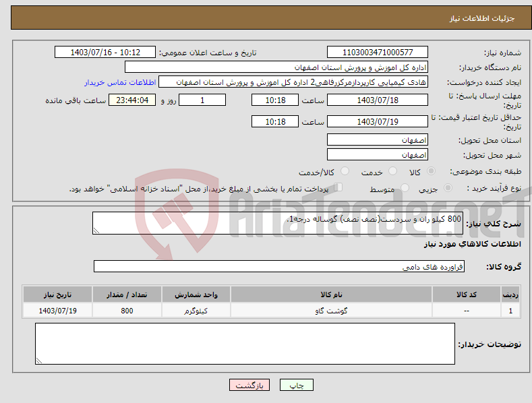This screenshot has height=403, width=532.
Task: Click the buyer notes textarea
Action: (245, 344)
